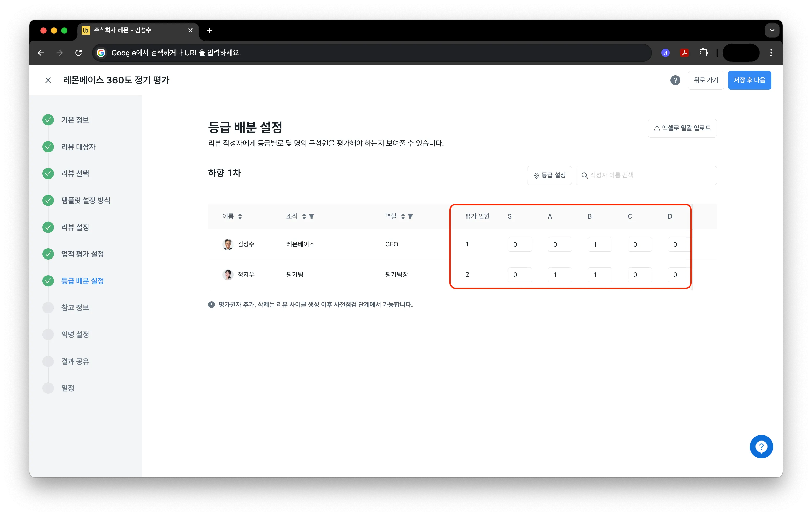Image resolution: width=812 pixels, height=516 pixels.
Task: Open the 조직 column filter
Action: tap(312, 216)
